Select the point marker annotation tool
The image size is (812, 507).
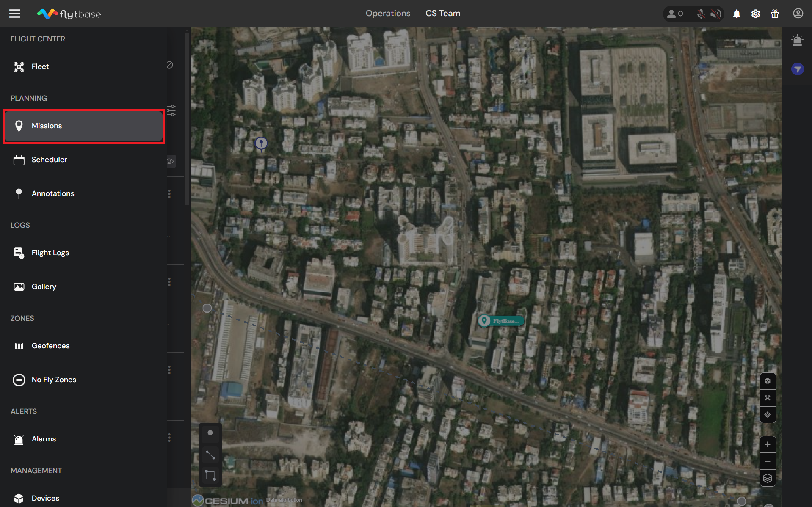tap(210, 434)
